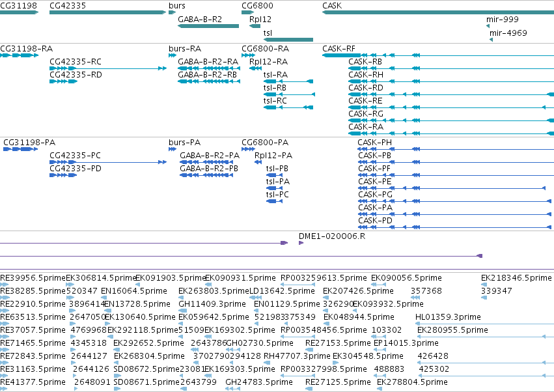
Task: Select the tsl-PB protein label
Action: (277, 169)
